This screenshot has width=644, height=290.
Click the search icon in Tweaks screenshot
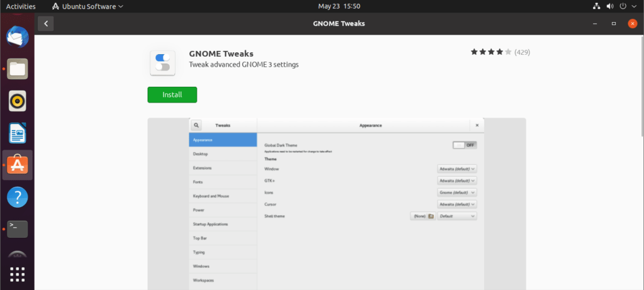coord(196,125)
